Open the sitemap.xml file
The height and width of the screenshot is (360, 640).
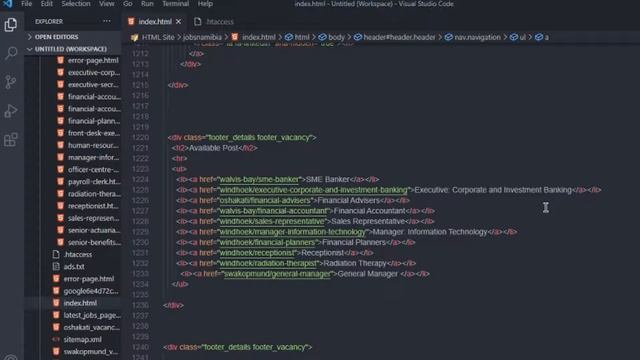[82, 340]
